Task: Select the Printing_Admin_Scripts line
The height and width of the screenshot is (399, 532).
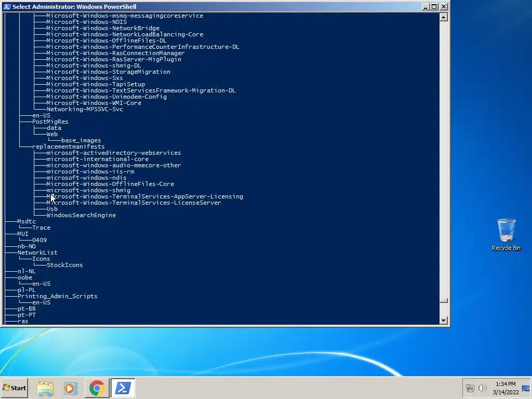Action: [57, 296]
